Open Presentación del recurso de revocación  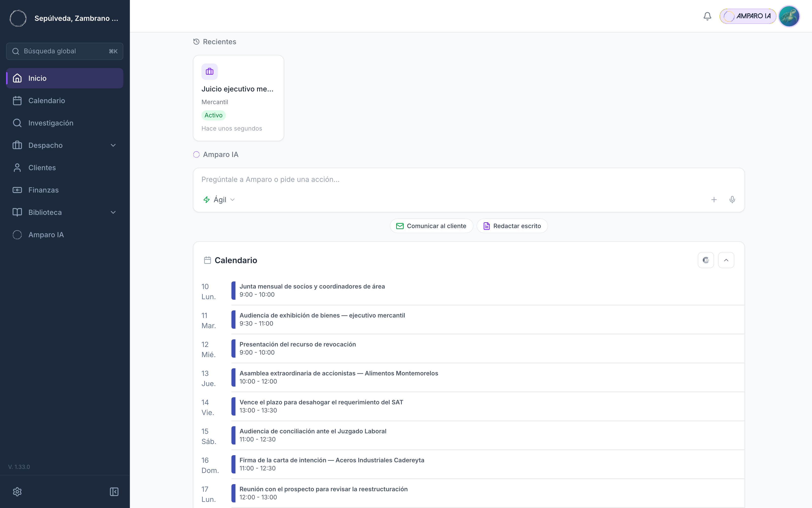pyautogui.click(x=487, y=348)
